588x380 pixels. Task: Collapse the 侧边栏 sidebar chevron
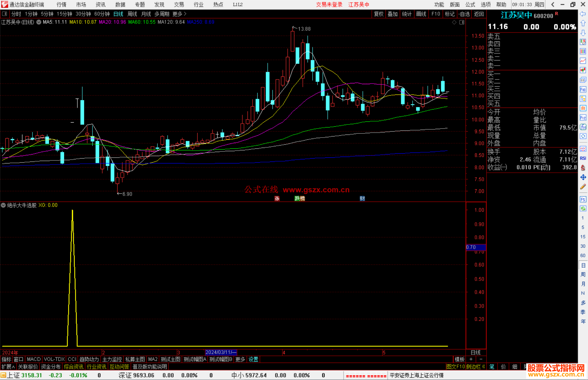click(483, 367)
